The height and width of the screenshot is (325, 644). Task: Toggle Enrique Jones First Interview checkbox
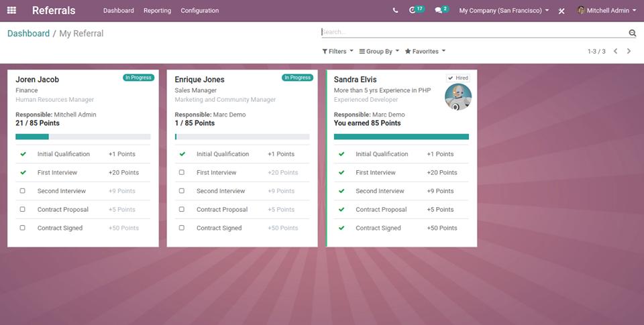(182, 172)
